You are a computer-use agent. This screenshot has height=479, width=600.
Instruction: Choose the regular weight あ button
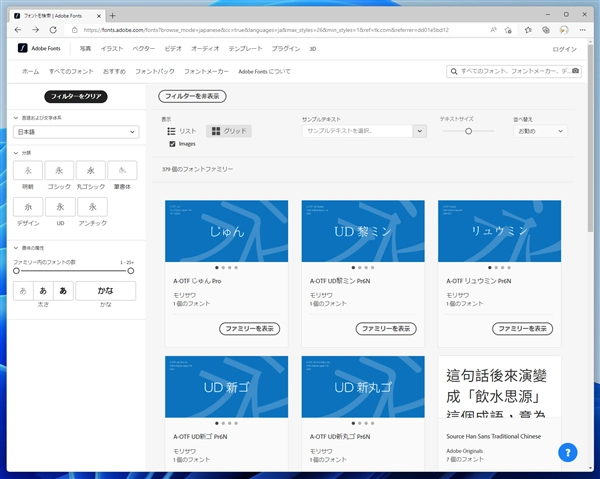43,291
